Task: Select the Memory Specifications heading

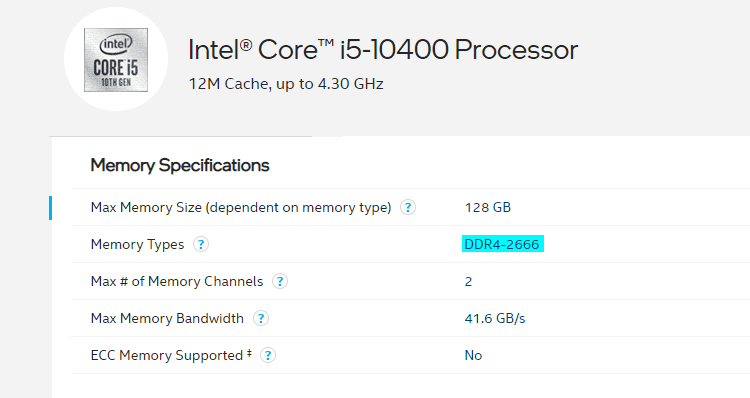Action: point(180,166)
